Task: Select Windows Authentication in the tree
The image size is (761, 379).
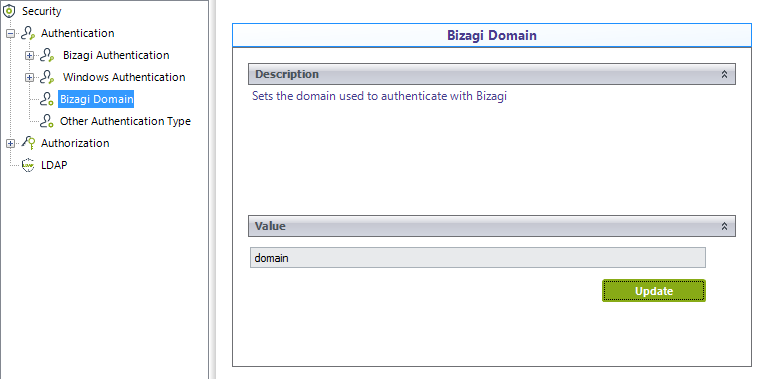Action: [x=124, y=77]
